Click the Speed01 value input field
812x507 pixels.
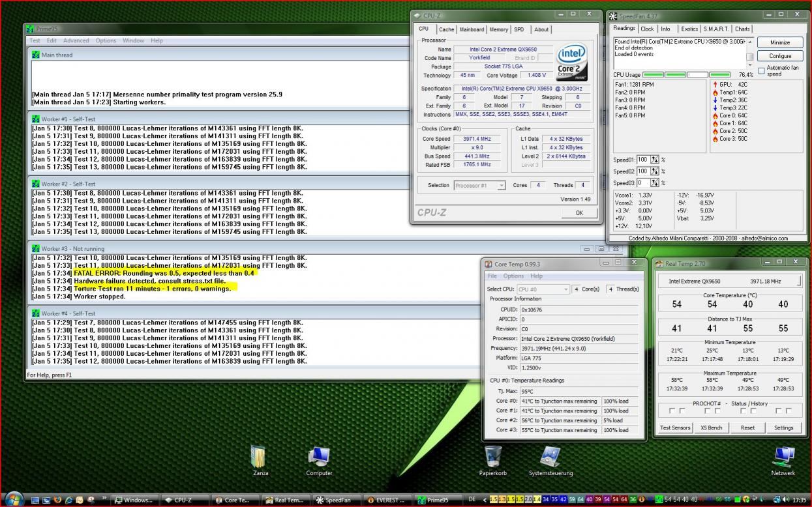(643, 160)
